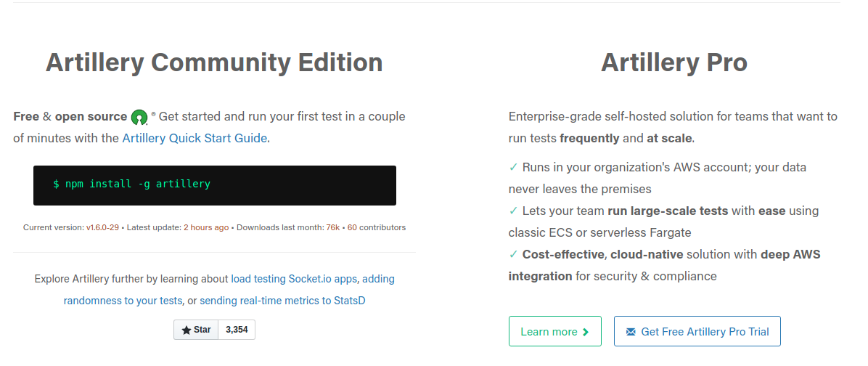
Task: Click the "2 hours ago" latest update link
Action: tap(206, 227)
